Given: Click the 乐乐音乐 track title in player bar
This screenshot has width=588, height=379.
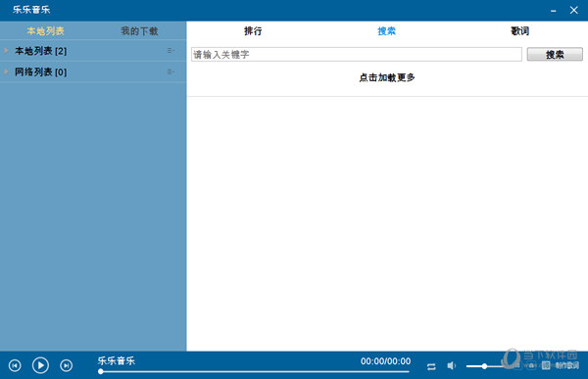Looking at the screenshot, I should coord(117,361).
